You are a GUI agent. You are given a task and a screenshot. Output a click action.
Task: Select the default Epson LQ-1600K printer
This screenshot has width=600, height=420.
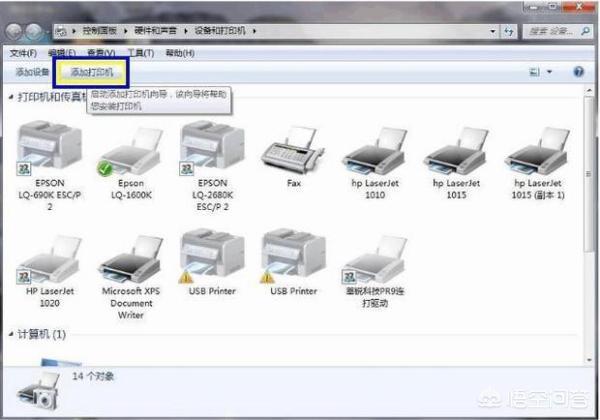click(131, 164)
